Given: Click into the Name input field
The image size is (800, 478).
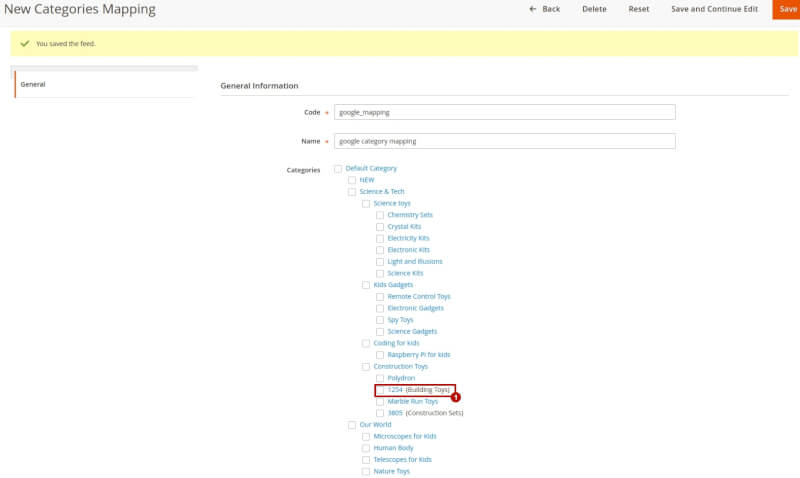Looking at the screenshot, I should [505, 141].
